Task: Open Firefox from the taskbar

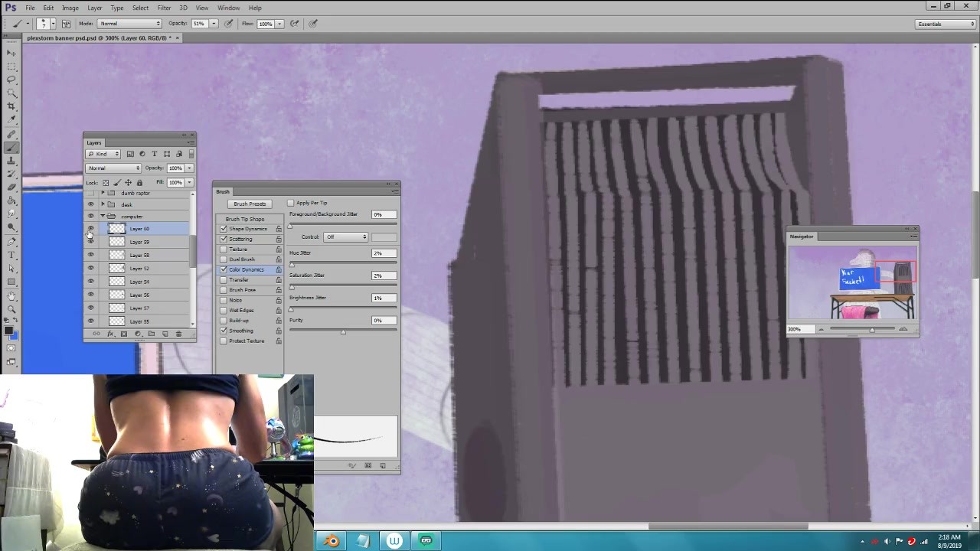Action: (x=332, y=541)
